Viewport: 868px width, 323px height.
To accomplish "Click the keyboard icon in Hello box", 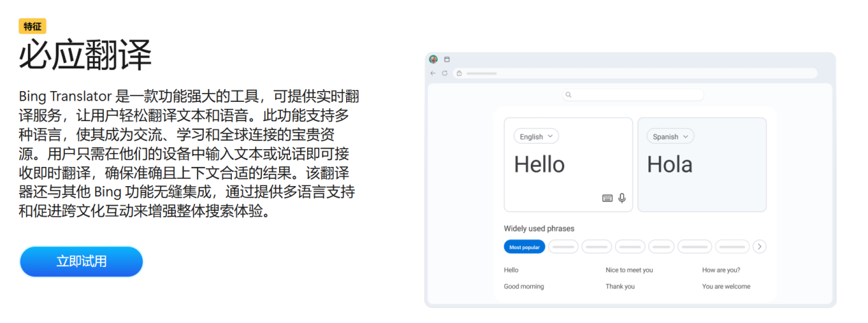I will 607,198.
